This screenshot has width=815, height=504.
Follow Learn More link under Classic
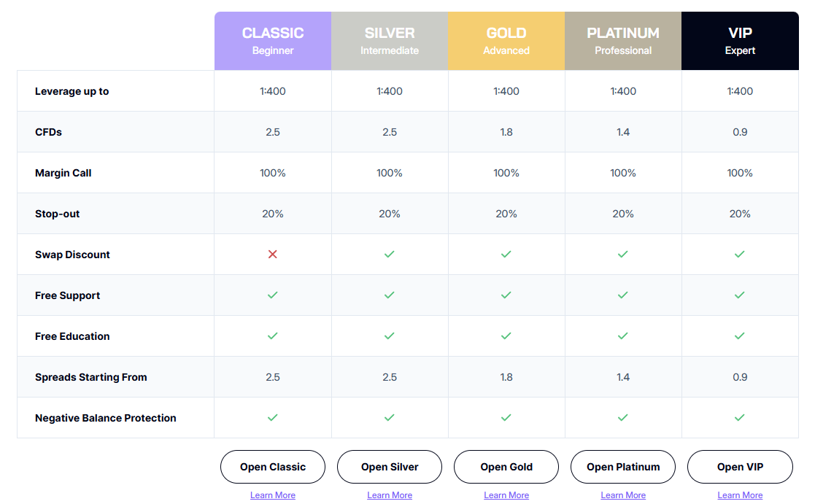point(273,495)
